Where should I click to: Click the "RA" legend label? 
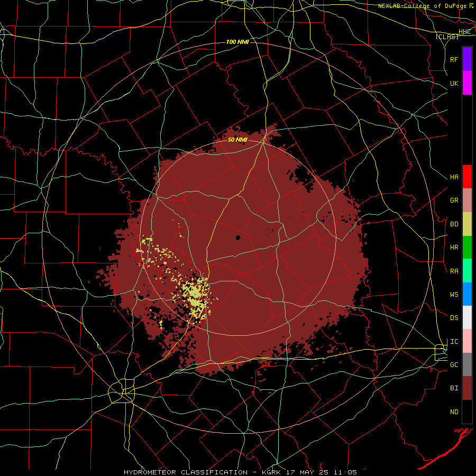coord(454,271)
